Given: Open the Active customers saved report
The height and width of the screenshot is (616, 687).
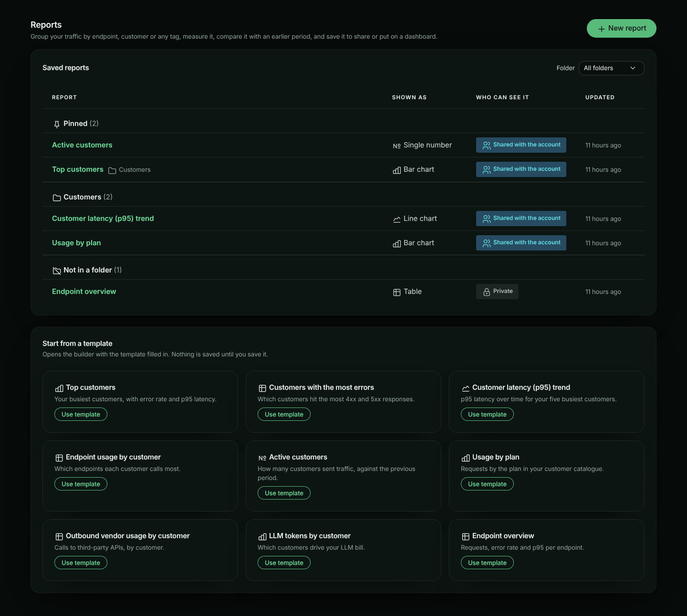Looking at the screenshot, I should [82, 145].
